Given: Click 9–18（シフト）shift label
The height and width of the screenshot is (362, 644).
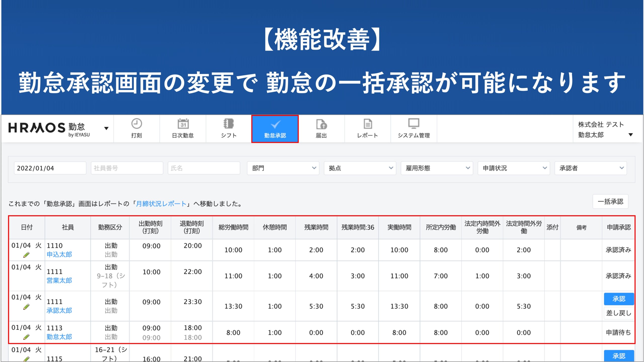Looking at the screenshot, I should click(x=111, y=280).
